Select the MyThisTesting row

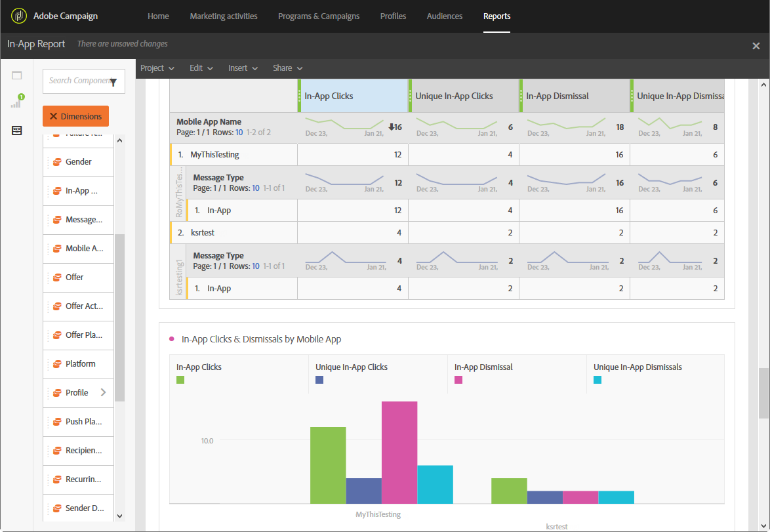(x=447, y=155)
